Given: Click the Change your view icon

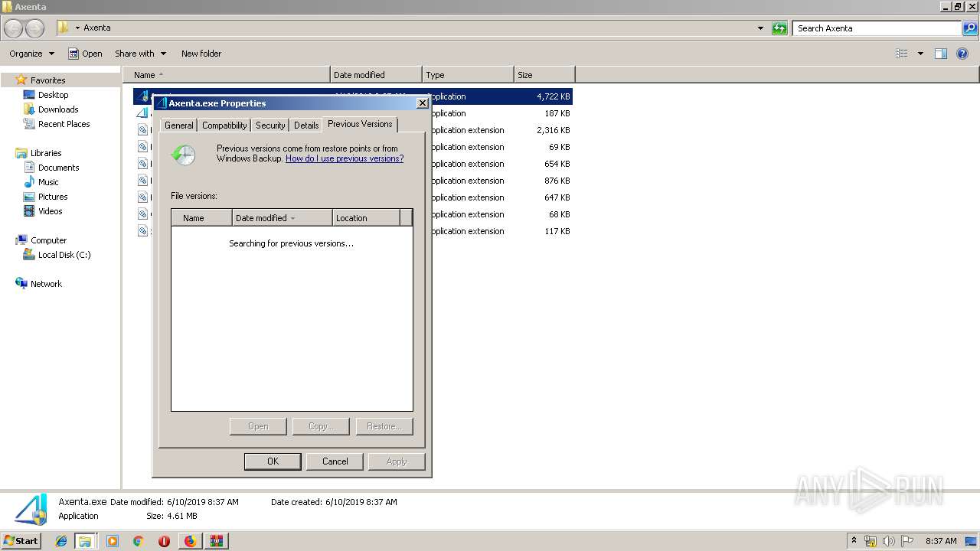Looking at the screenshot, I should click(902, 54).
